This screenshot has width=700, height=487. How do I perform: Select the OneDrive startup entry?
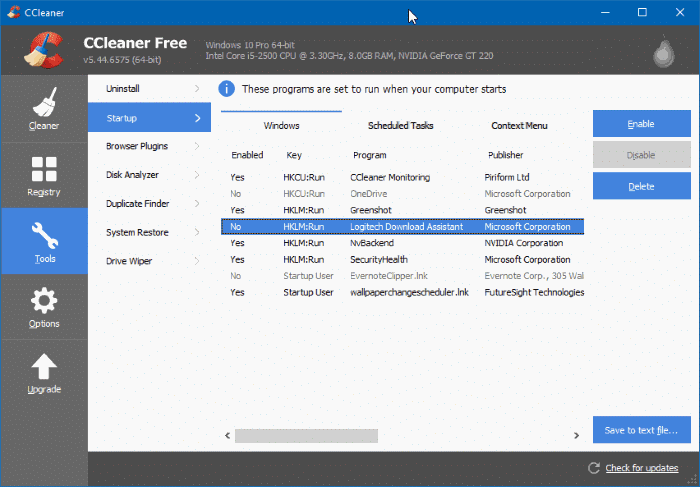point(402,194)
